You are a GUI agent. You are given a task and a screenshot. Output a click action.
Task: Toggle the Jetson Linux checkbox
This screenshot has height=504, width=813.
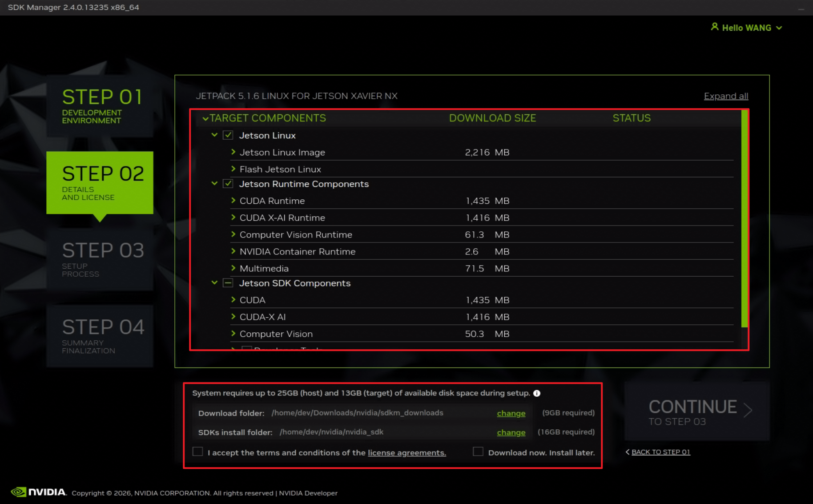(x=228, y=135)
